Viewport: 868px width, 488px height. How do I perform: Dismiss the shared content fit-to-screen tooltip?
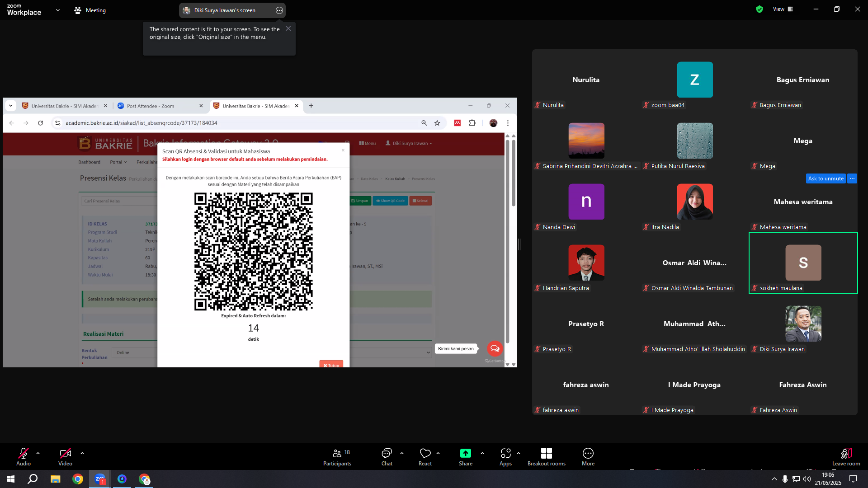tap(288, 28)
